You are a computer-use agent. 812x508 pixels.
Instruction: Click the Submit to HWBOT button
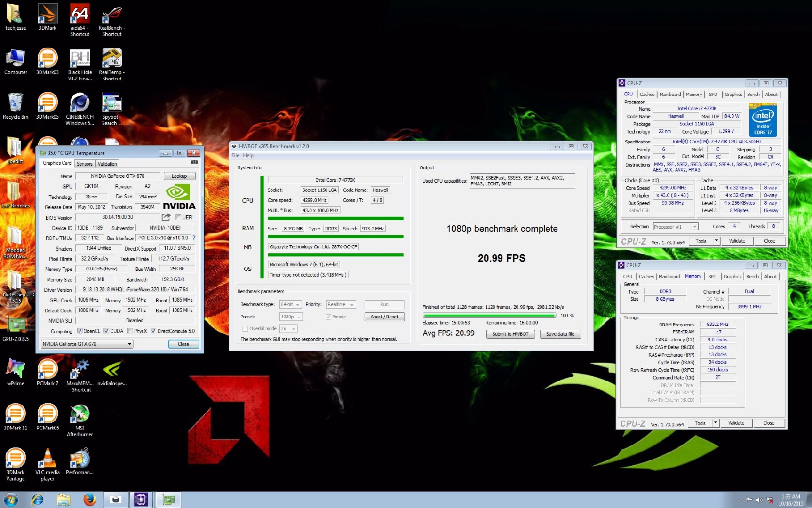(x=510, y=334)
